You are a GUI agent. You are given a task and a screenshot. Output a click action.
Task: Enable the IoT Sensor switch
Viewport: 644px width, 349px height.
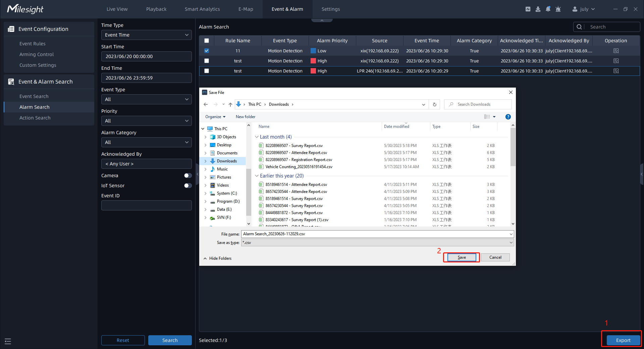click(x=188, y=186)
